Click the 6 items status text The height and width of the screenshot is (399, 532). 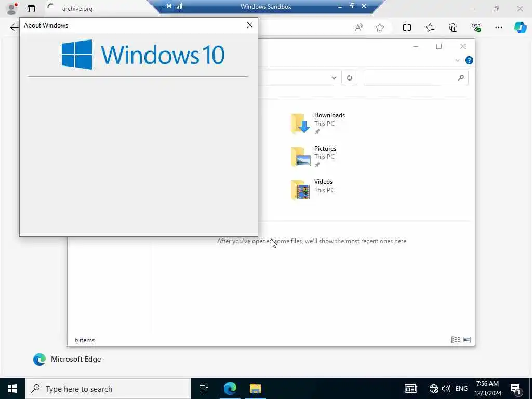85,340
